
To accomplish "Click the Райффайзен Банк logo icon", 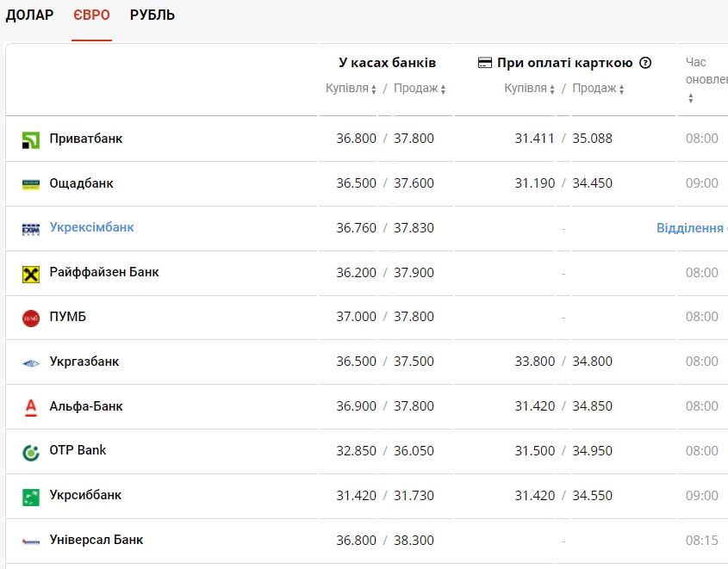I will (x=31, y=274).
